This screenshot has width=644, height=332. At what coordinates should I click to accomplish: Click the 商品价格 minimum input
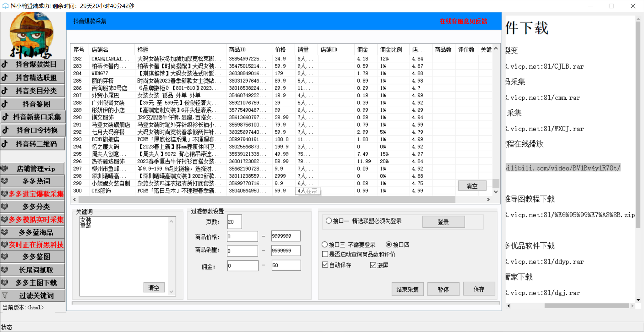point(242,236)
